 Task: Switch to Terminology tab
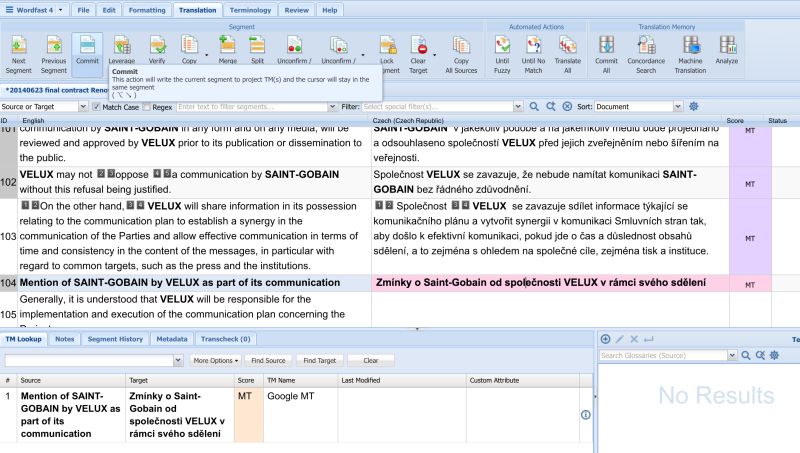coord(250,10)
